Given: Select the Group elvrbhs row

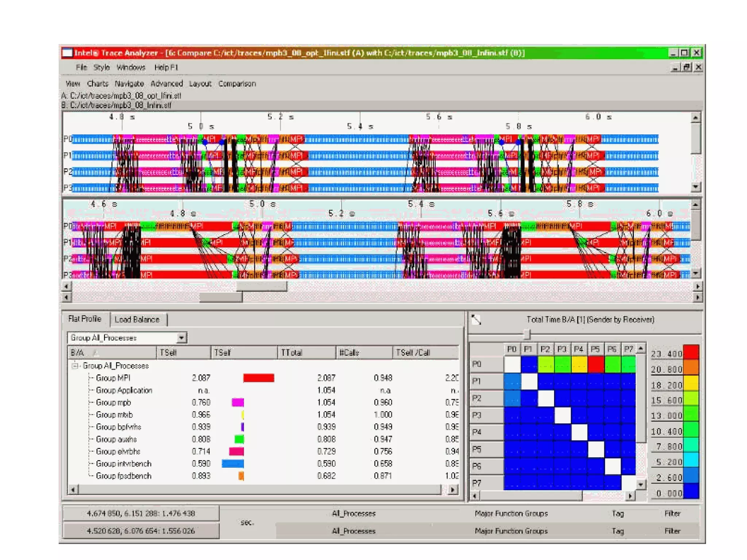Looking at the screenshot, I should tap(264, 452).
